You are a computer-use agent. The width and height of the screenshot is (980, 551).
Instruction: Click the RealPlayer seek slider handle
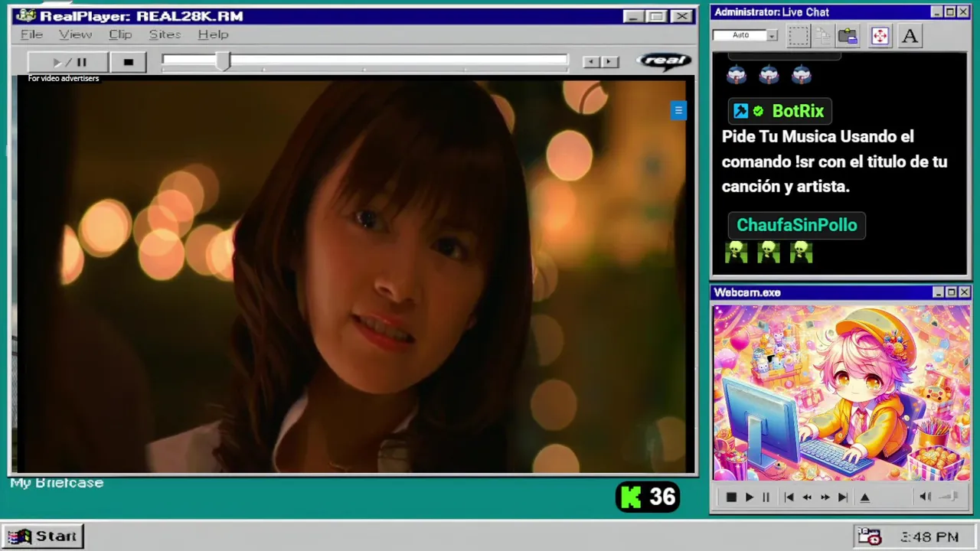[223, 61]
